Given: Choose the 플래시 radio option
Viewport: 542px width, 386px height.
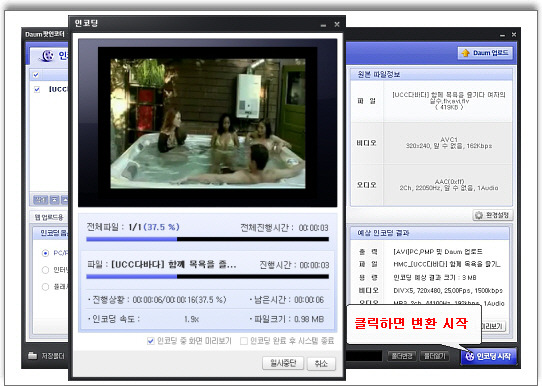Looking at the screenshot, I should [x=45, y=286].
